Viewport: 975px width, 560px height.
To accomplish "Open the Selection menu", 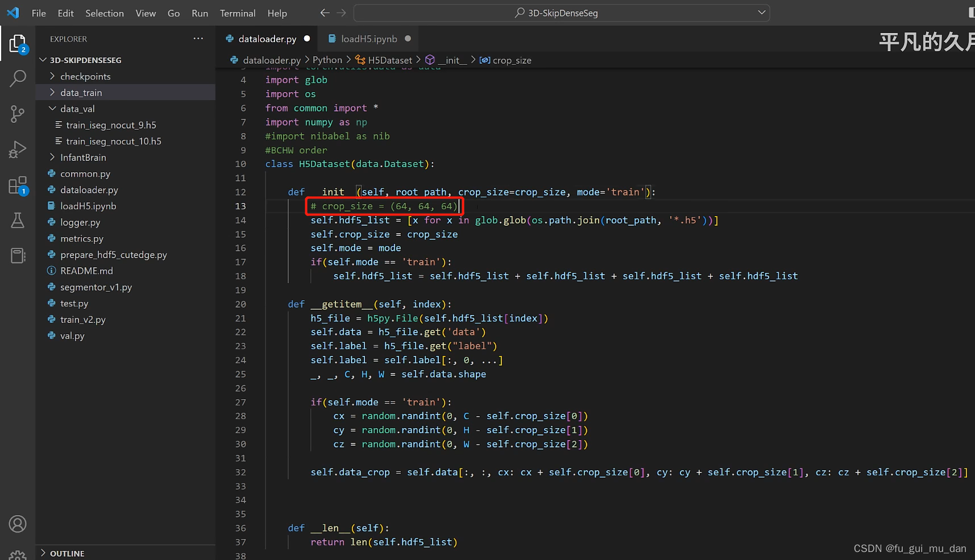I will pos(105,13).
